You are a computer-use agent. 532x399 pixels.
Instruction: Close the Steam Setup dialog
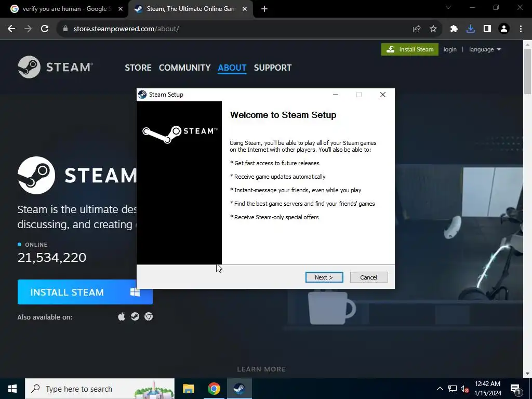383,95
